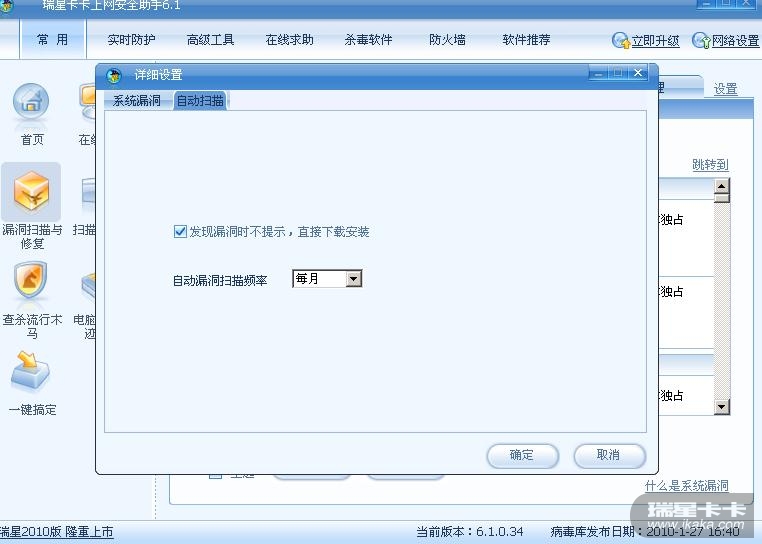Click 当前版本：6.1.0.34 status text
Image resolution: width=762 pixels, height=544 pixels.
coord(469,532)
